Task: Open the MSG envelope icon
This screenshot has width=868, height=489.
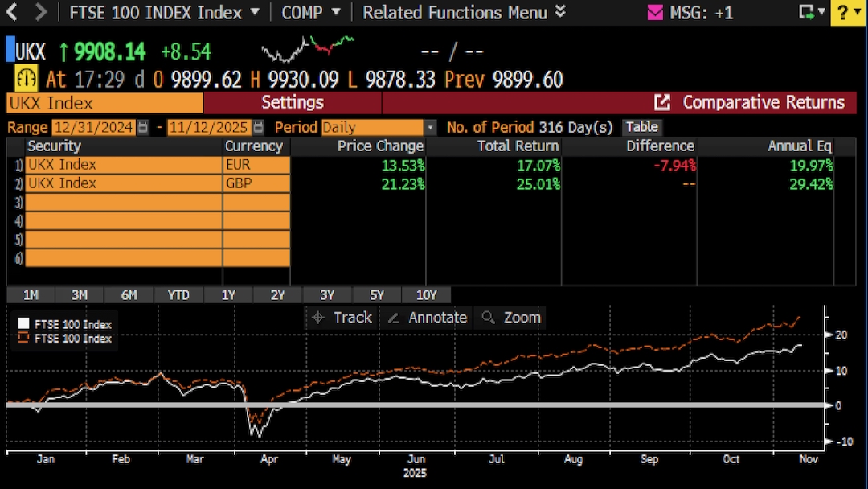Action: (x=656, y=13)
